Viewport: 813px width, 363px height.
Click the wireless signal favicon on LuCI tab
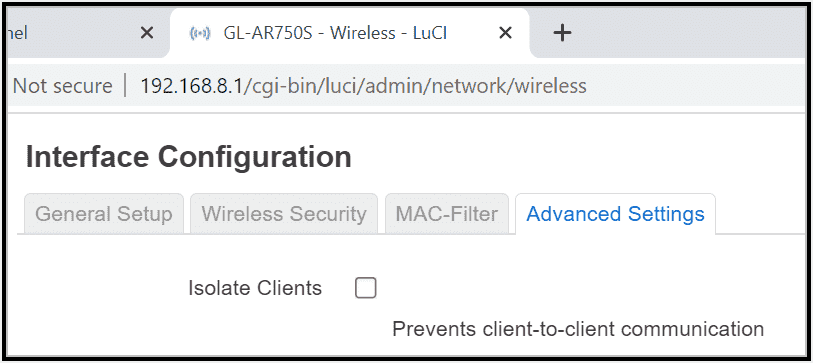(200, 34)
